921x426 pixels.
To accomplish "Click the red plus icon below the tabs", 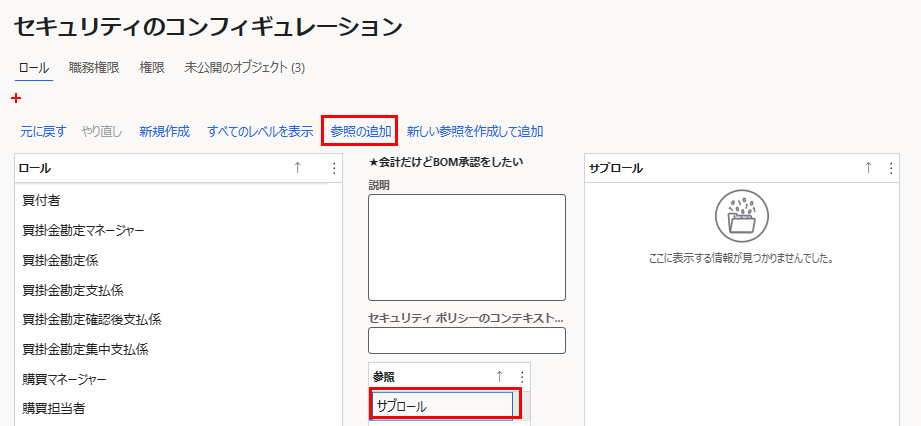I will (x=16, y=98).
